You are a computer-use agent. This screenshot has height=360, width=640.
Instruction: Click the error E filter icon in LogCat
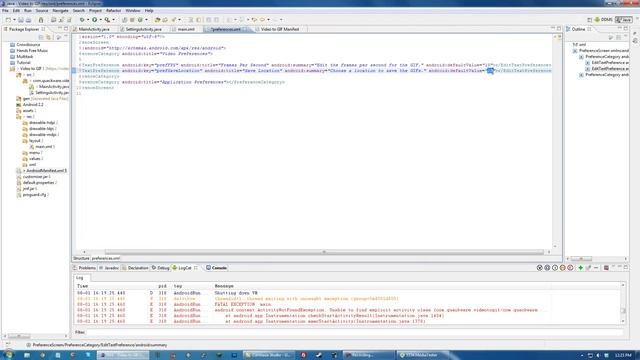tap(571, 268)
